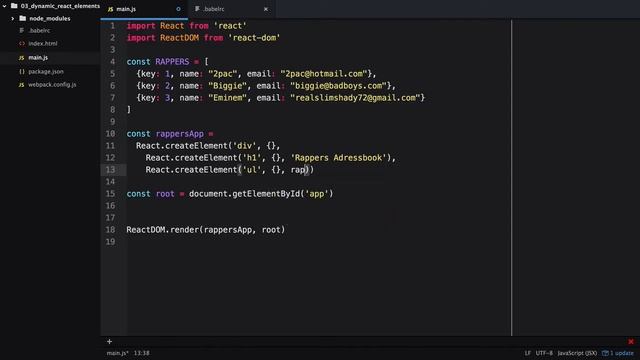Click the node_modules folder icon
640x360 pixels.
tap(22, 18)
